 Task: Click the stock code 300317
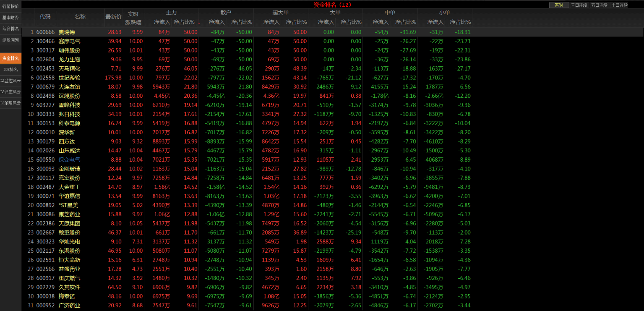coord(45,50)
